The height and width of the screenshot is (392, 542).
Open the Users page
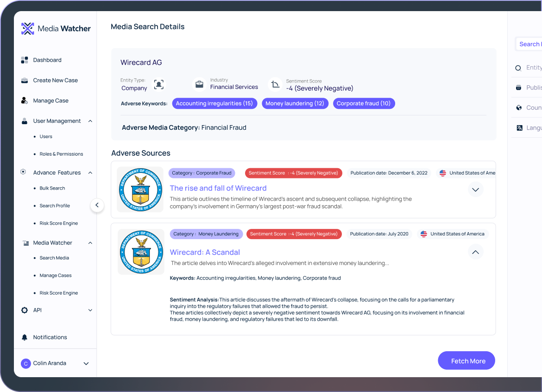46,137
